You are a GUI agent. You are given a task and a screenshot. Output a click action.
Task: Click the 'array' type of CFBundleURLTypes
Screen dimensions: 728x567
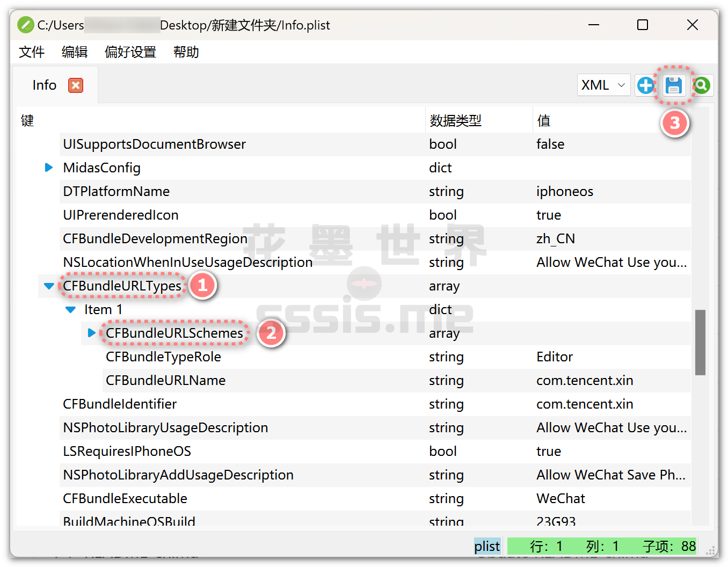444,286
